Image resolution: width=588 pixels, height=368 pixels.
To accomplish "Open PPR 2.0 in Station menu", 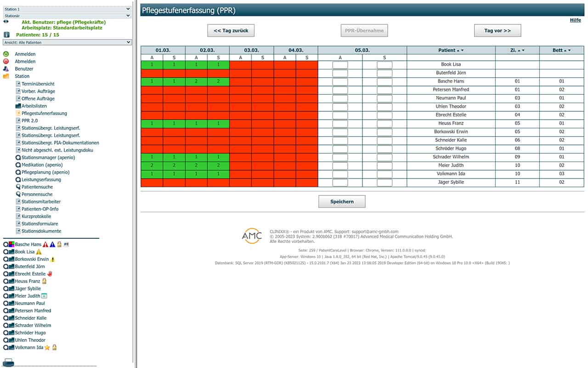I will tap(29, 121).
